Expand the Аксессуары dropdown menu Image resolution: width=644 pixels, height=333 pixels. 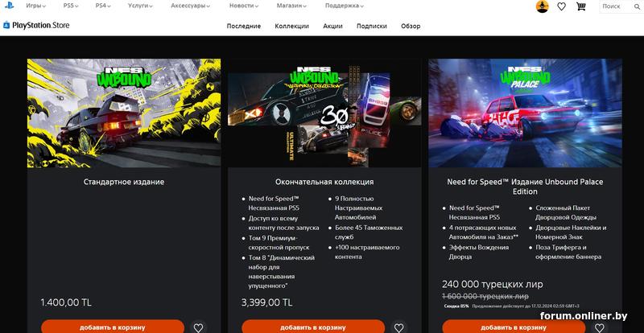click(x=190, y=6)
